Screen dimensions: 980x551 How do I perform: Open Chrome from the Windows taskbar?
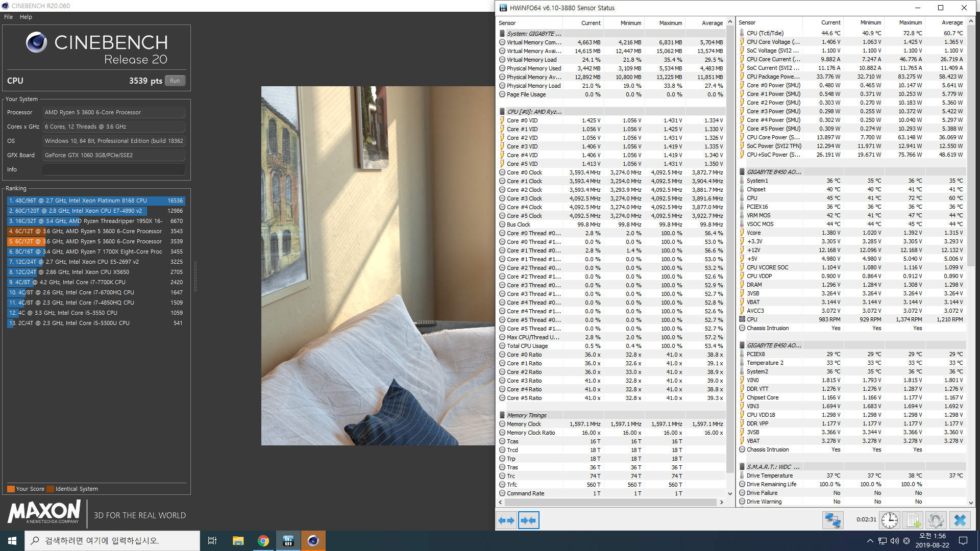coord(263,541)
